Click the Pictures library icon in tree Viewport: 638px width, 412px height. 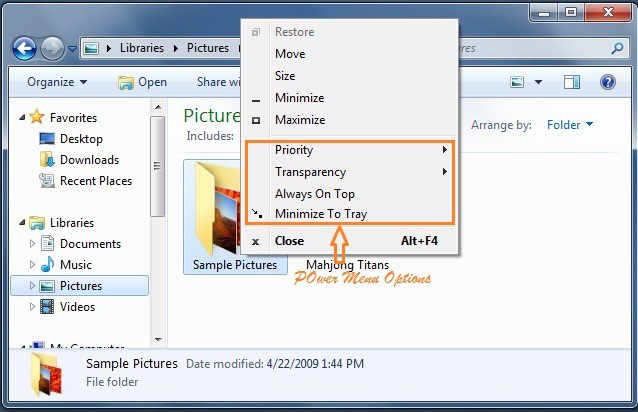[x=47, y=286]
